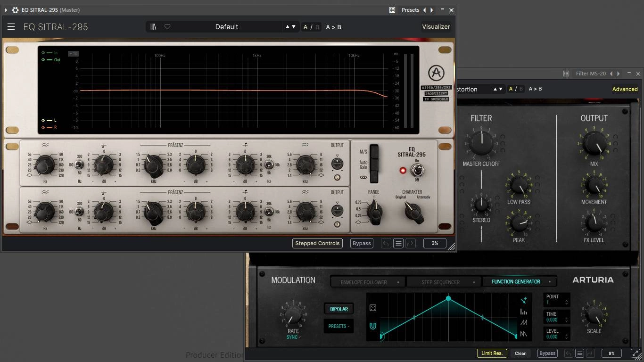Switch to the ENVELOPE FOLLOWER tab
The width and height of the screenshot is (644, 362).
click(x=368, y=282)
